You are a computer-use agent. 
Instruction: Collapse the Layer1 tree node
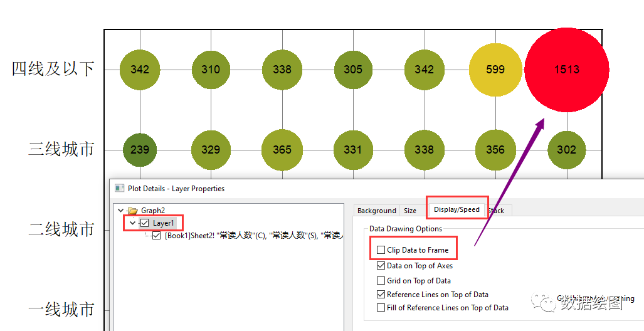click(x=132, y=223)
